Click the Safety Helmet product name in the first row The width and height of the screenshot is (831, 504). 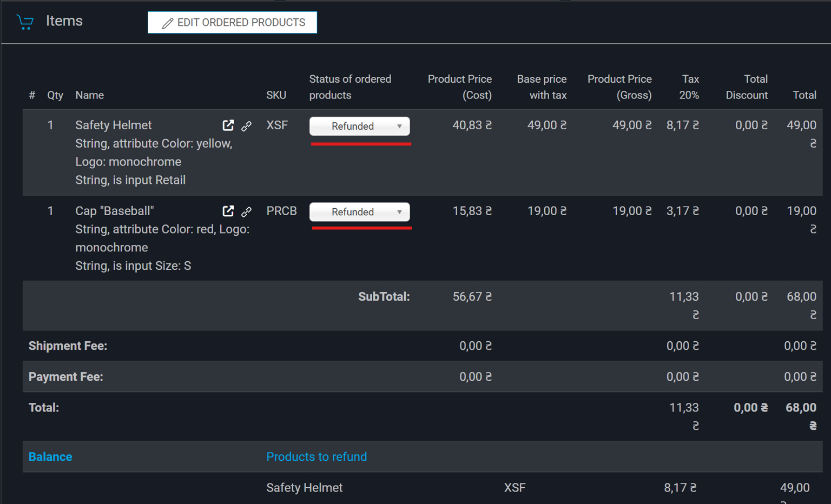tap(114, 125)
